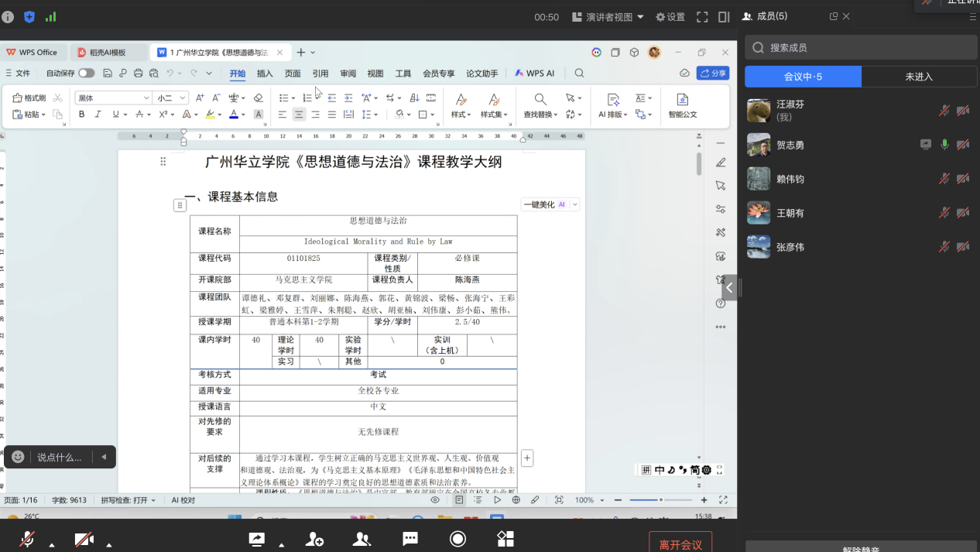Toggle 王朝有's camera-off icon

pos(963,213)
